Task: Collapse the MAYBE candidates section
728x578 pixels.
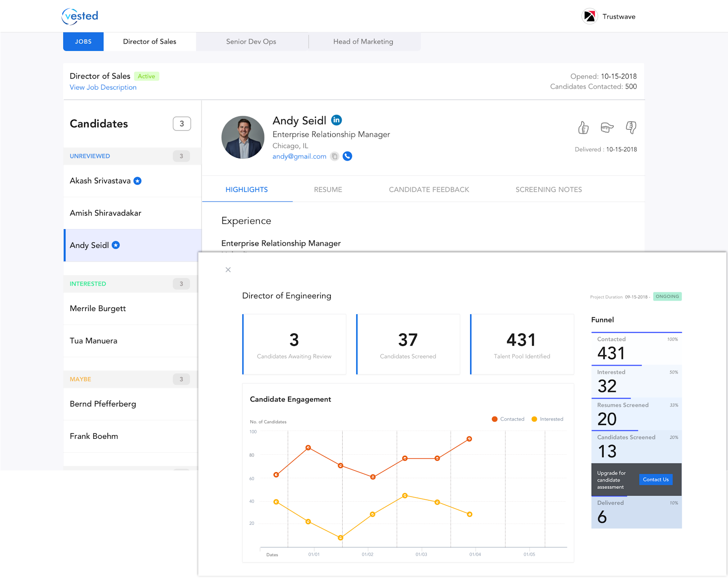Action: tap(131, 379)
